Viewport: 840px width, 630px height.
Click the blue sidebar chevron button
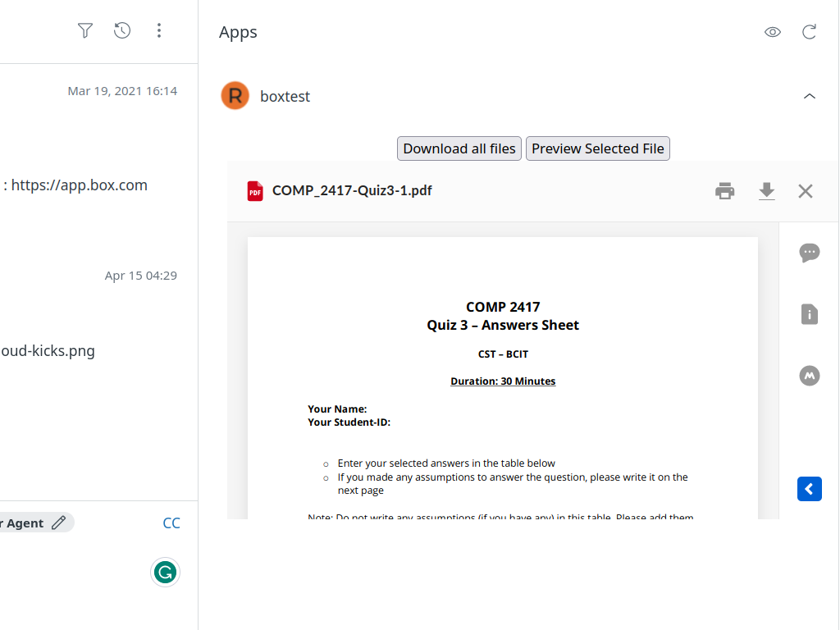[809, 489]
